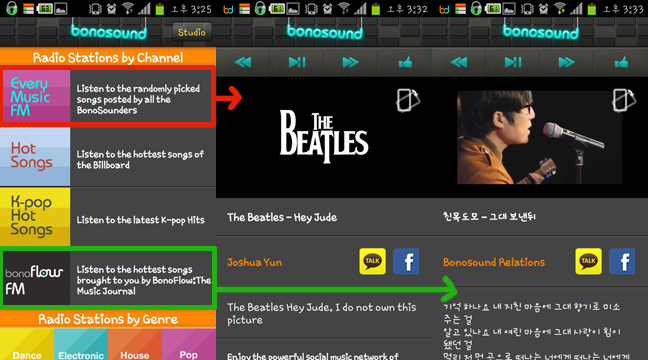Click the Radio Stations by Genre header
This screenshot has height=360, width=648.
tap(108, 319)
